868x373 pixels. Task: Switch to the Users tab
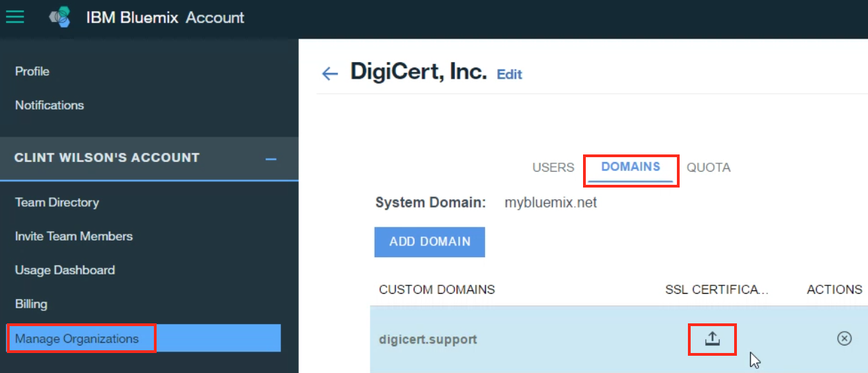point(553,168)
